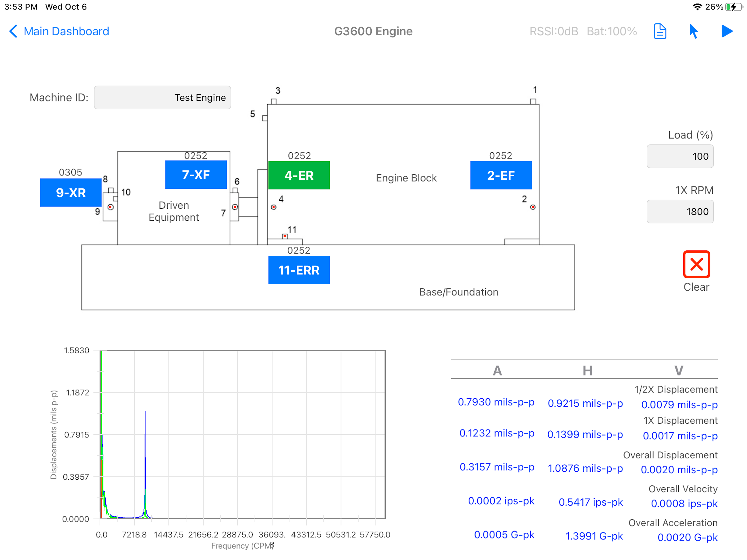Viewport: 747px width, 560px height.
Task: Select sensor point 11 red square marker
Action: click(x=285, y=236)
